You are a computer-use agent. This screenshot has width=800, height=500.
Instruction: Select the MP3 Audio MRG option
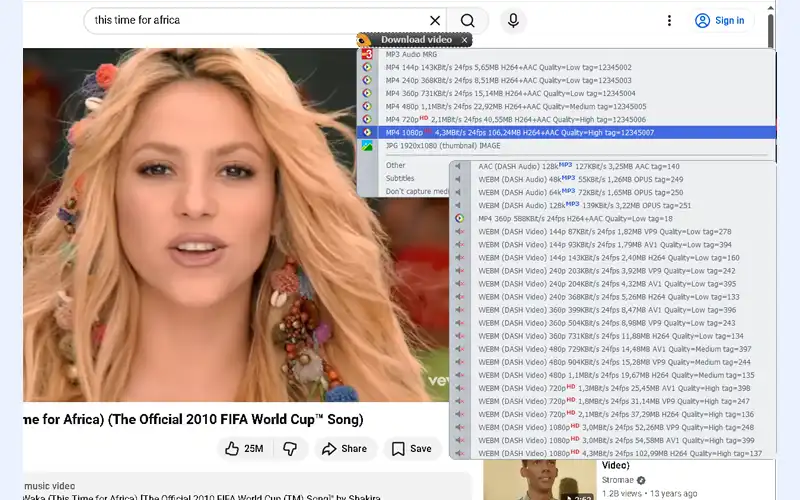click(x=566, y=54)
